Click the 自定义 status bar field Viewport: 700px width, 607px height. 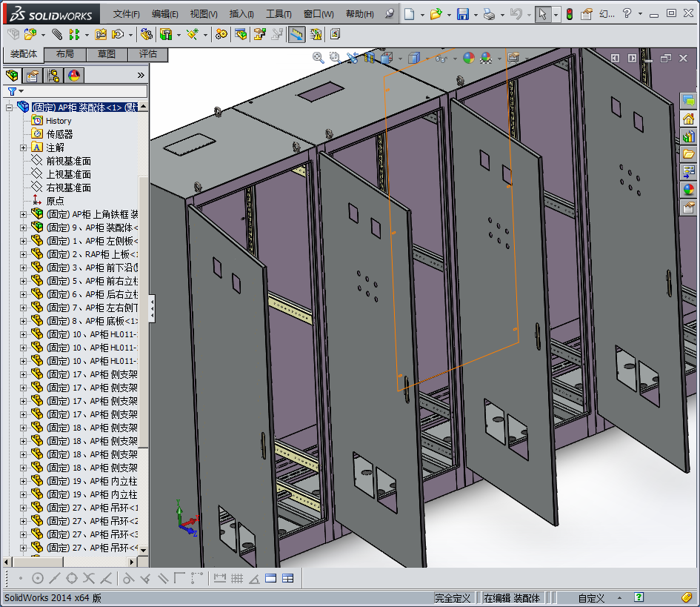click(591, 598)
